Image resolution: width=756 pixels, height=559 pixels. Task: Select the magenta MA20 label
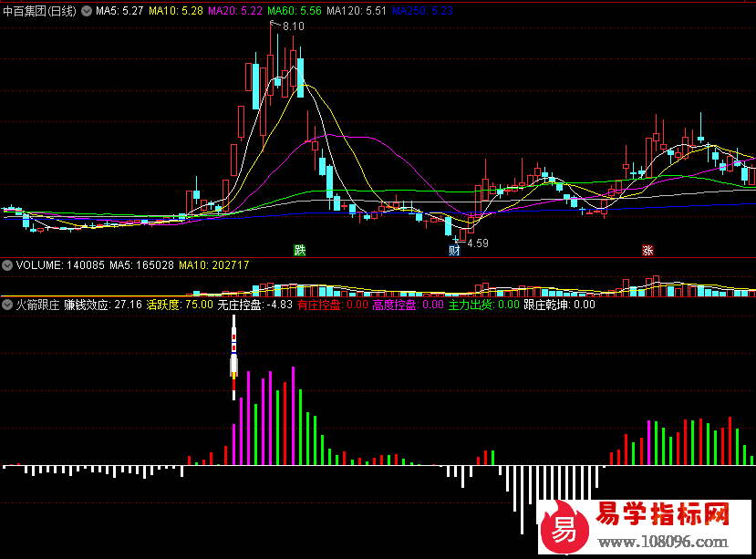[x=235, y=11]
